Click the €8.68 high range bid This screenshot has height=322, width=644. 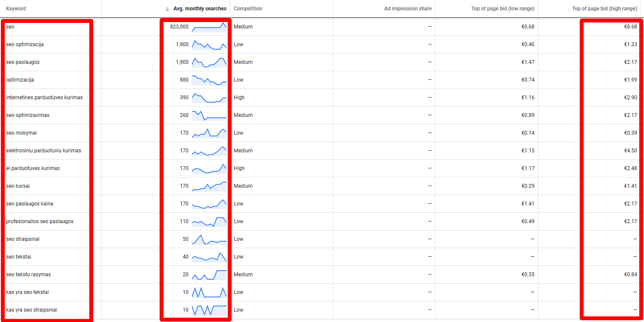(x=630, y=27)
